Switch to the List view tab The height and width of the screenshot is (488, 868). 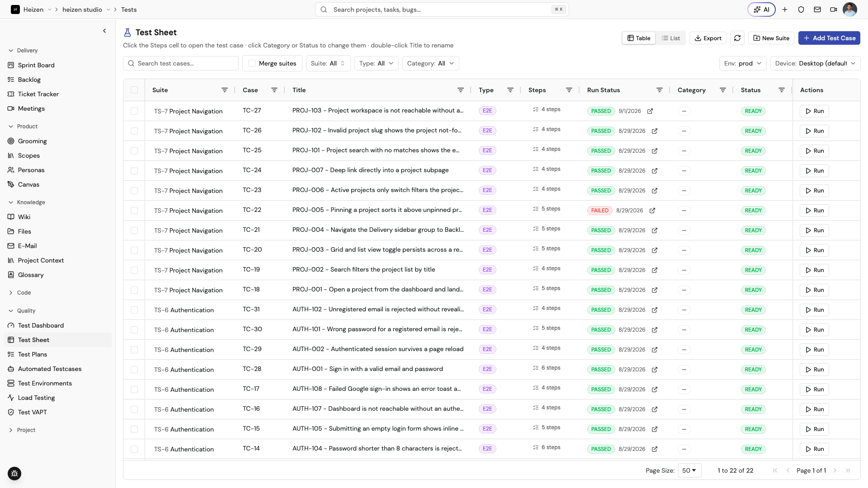pos(671,38)
